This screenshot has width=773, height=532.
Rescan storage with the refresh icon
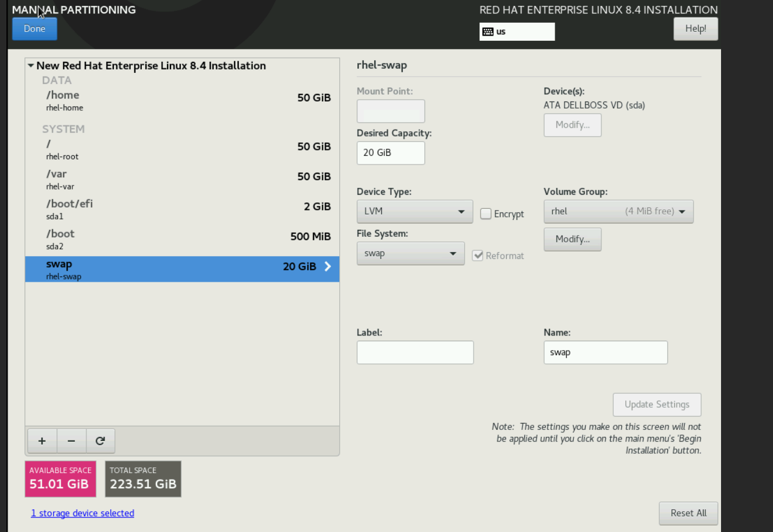100,440
